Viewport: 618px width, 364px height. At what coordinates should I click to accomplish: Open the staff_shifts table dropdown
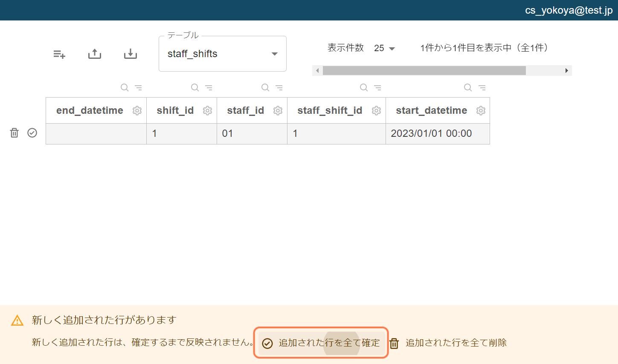coord(223,54)
